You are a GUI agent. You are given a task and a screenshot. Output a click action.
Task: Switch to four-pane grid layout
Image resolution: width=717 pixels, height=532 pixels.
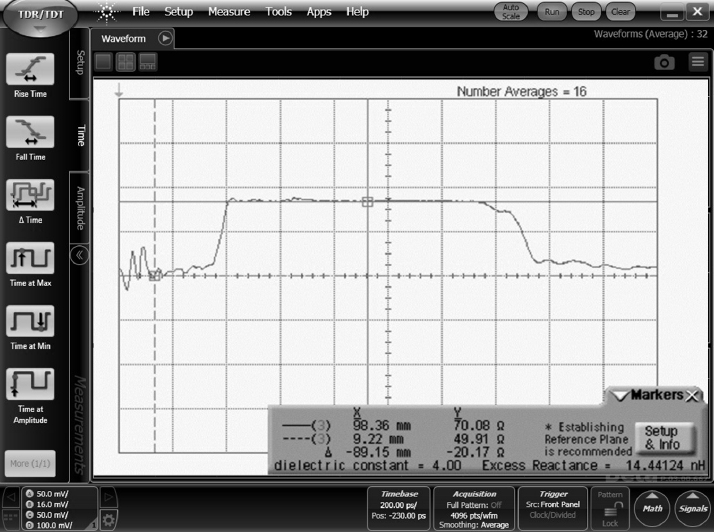(126, 62)
